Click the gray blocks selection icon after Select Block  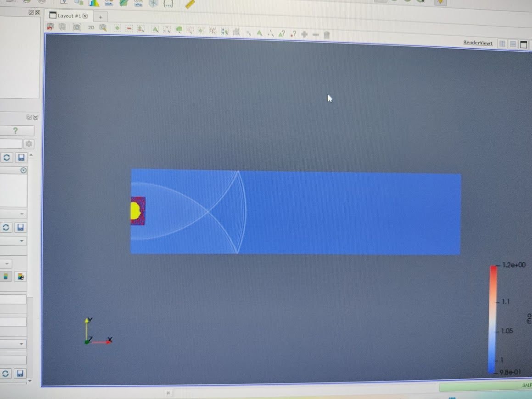236,32
